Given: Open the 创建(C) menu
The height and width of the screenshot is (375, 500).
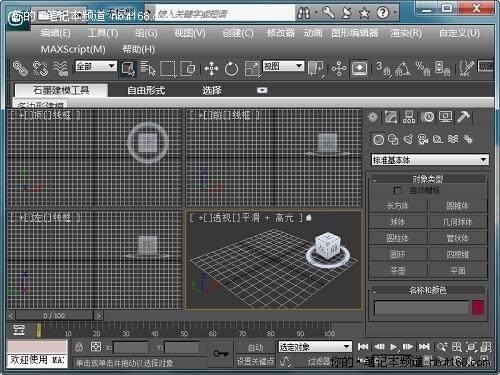Looking at the screenshot, I should tap(238, 33).
